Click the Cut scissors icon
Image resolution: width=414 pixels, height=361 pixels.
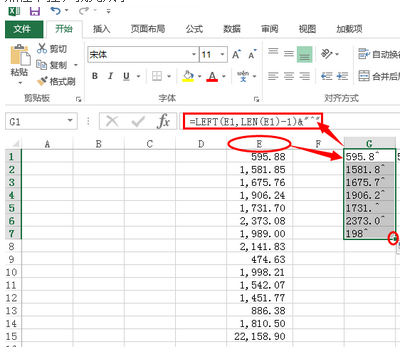click(x=42, y=48)
